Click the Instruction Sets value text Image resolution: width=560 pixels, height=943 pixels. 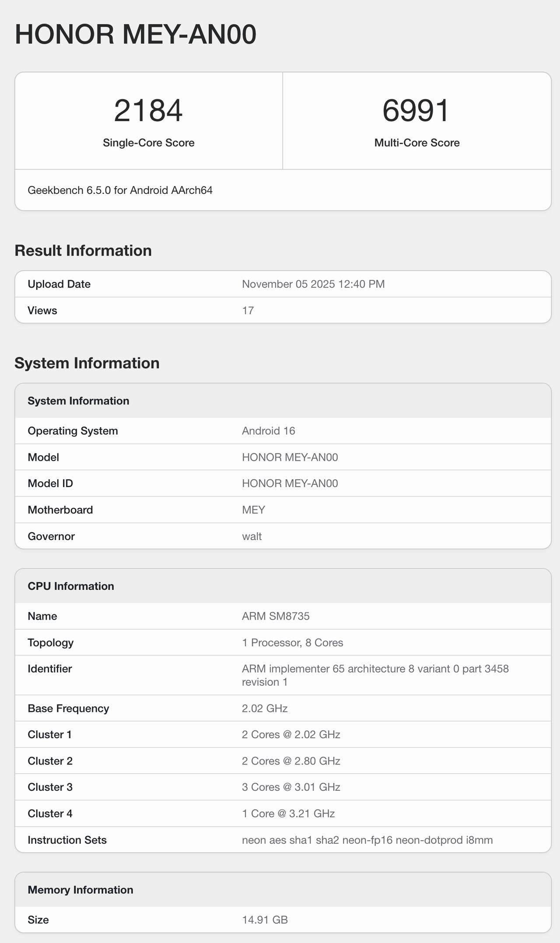[x=367, y=840]
